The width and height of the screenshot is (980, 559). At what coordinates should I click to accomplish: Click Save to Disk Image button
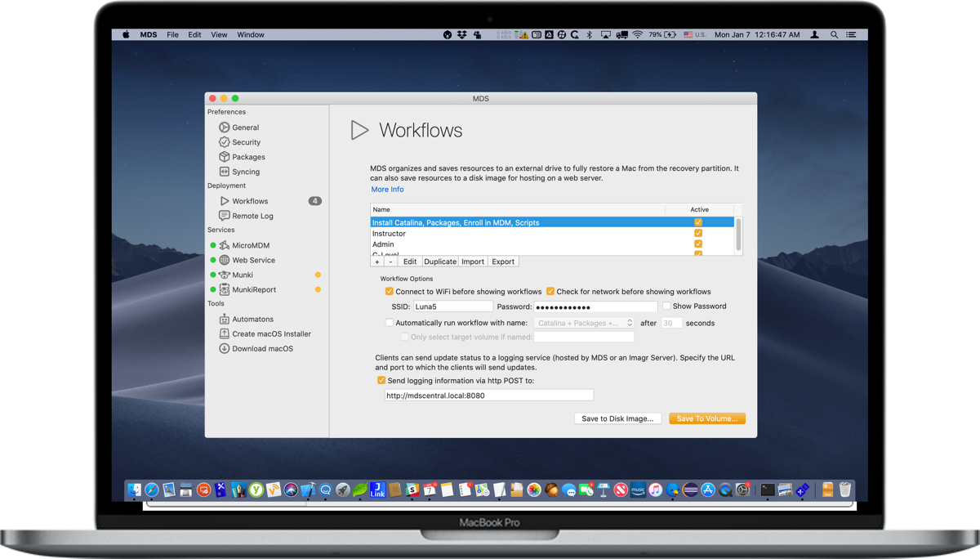click(x=617, y=418)
